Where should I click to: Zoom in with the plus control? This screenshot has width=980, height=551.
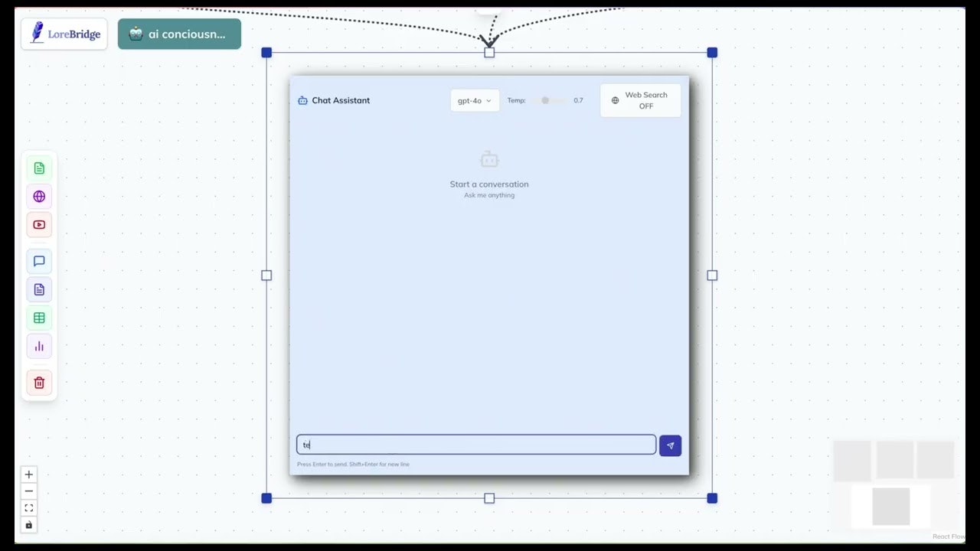click(x=29, y=474)
